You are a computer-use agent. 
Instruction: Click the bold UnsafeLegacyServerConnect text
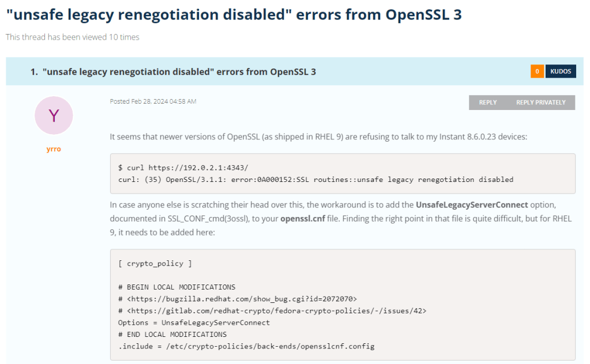471,205
